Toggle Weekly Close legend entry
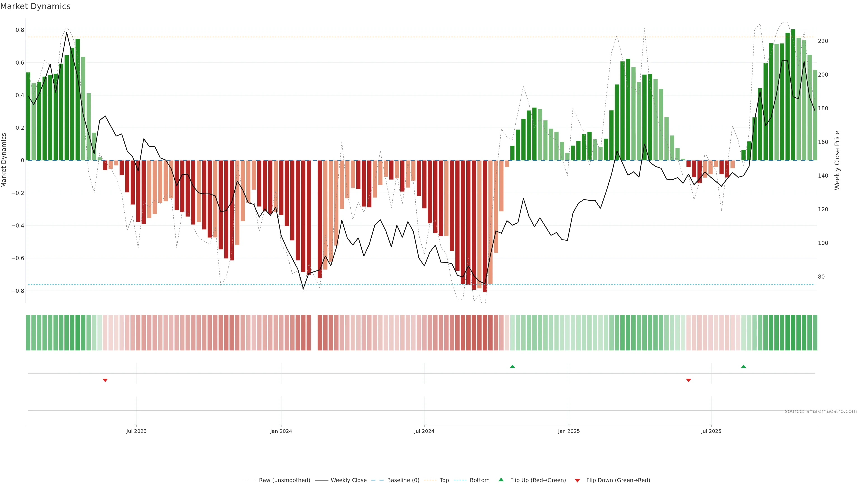 click(x=348, y=480)
